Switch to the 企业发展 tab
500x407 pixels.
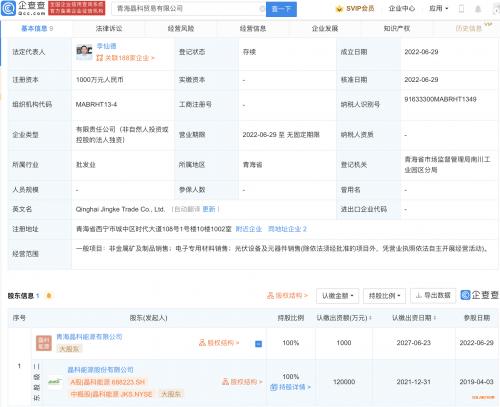[x=325, y=29]
